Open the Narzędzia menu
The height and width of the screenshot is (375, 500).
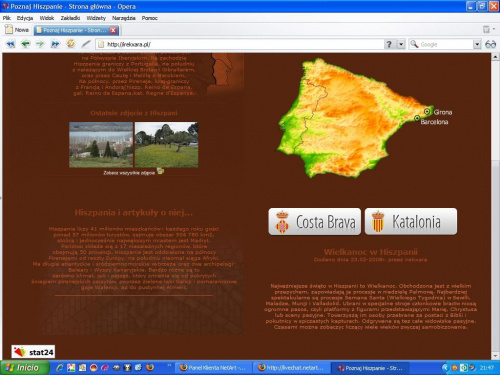coord(123,18)
